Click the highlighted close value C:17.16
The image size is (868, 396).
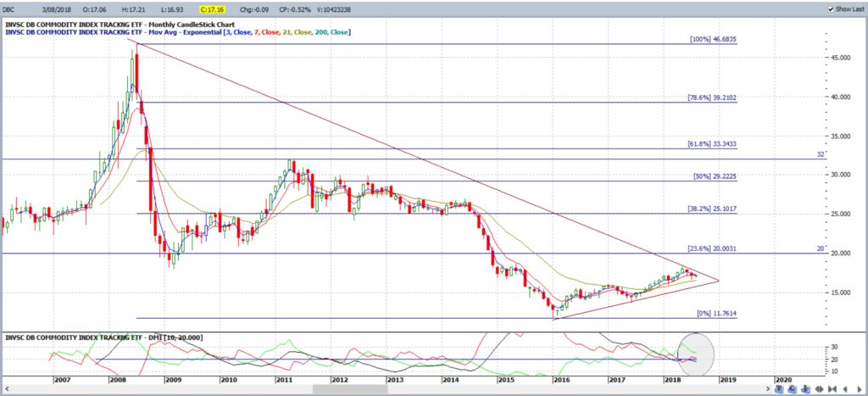coord(212,9)
